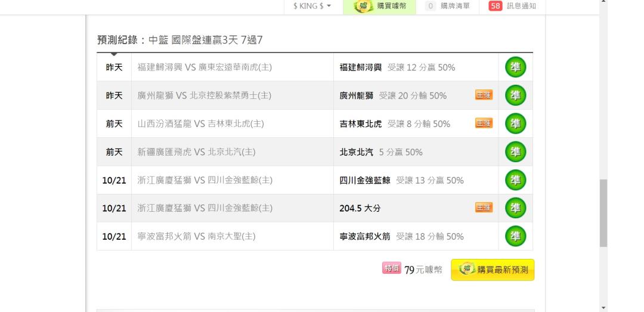Click green 準 icon for 福建鱘潯興 row
The width and height of the screenshot is (644, 312).
(515, 67)
